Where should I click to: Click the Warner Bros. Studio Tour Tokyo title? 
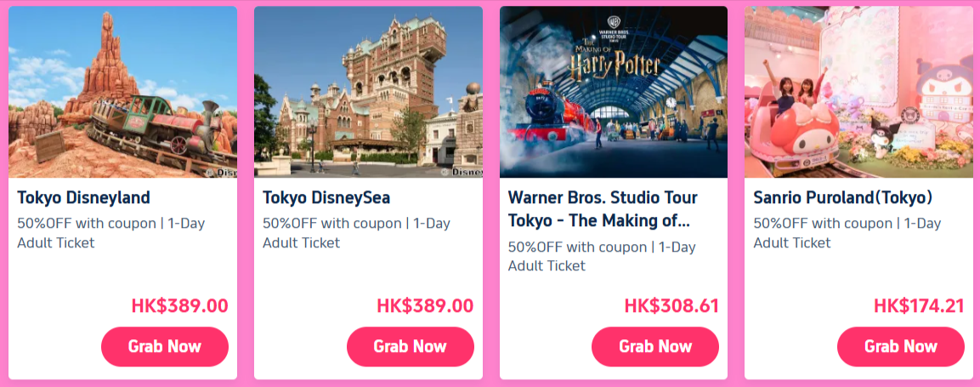(x=599, y=209)
